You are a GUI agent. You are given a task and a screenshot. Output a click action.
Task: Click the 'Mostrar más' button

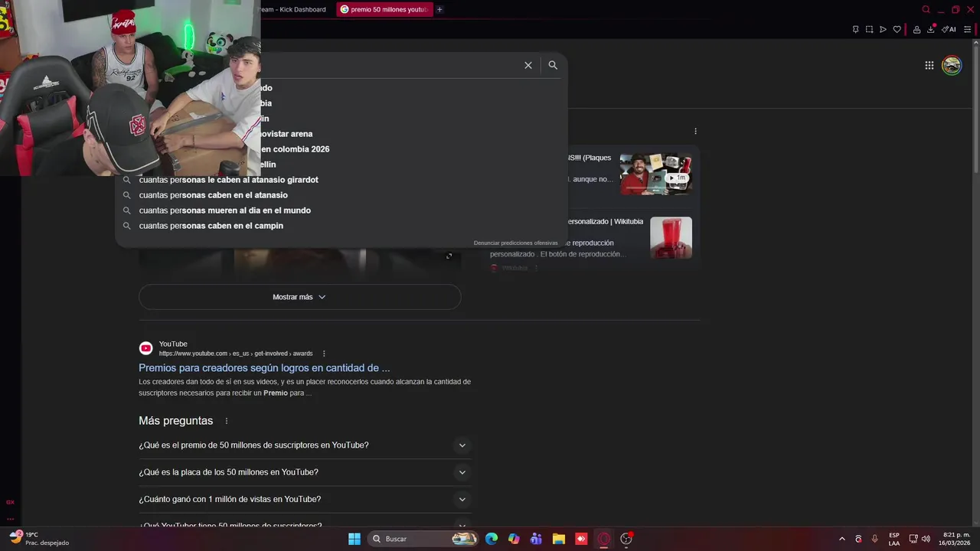(299, 297)
